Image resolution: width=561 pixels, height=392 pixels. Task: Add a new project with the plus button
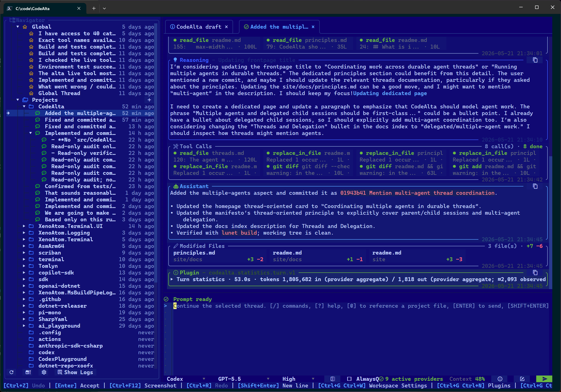pos(149,100)
